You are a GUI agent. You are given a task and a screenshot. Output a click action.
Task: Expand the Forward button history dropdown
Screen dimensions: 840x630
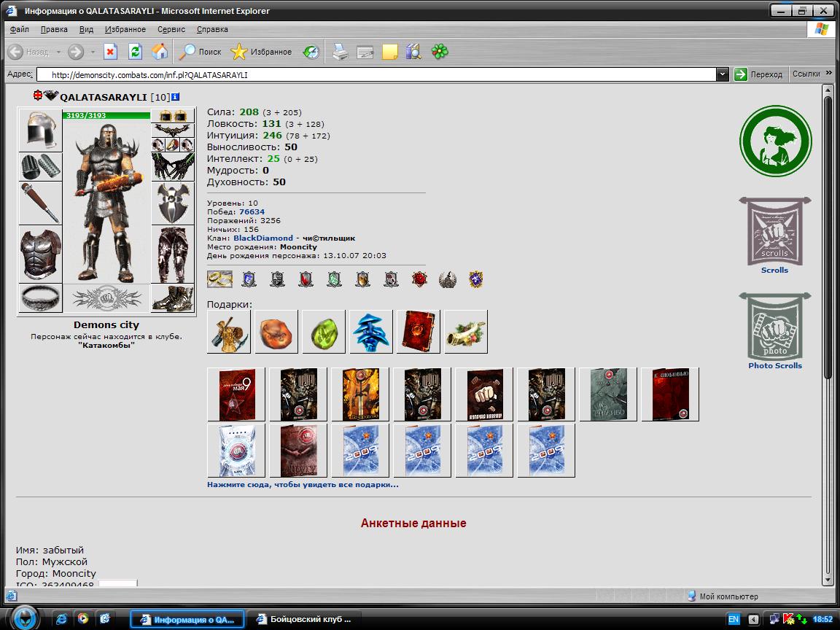93,52
